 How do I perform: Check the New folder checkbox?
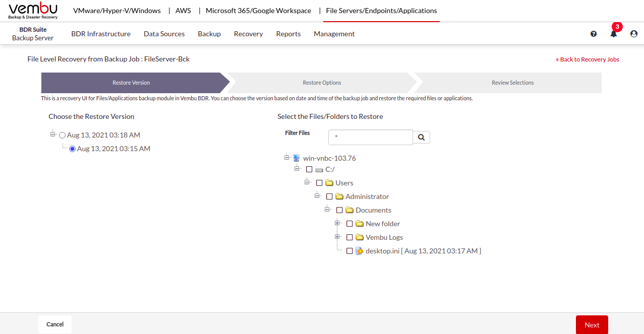pos(349,224)
